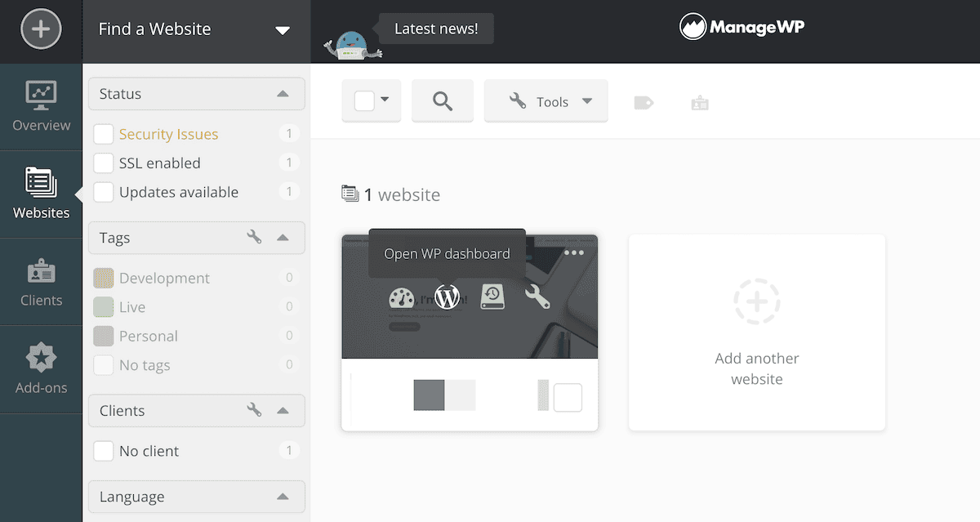This screenshot has width=980, height=522.
Task: Click the website thumbnail preview
Action: (470, 297)
